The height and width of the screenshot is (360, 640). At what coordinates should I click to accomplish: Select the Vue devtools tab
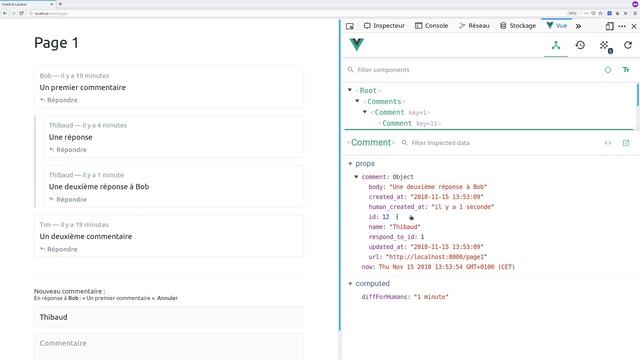[x=557, y=25]
